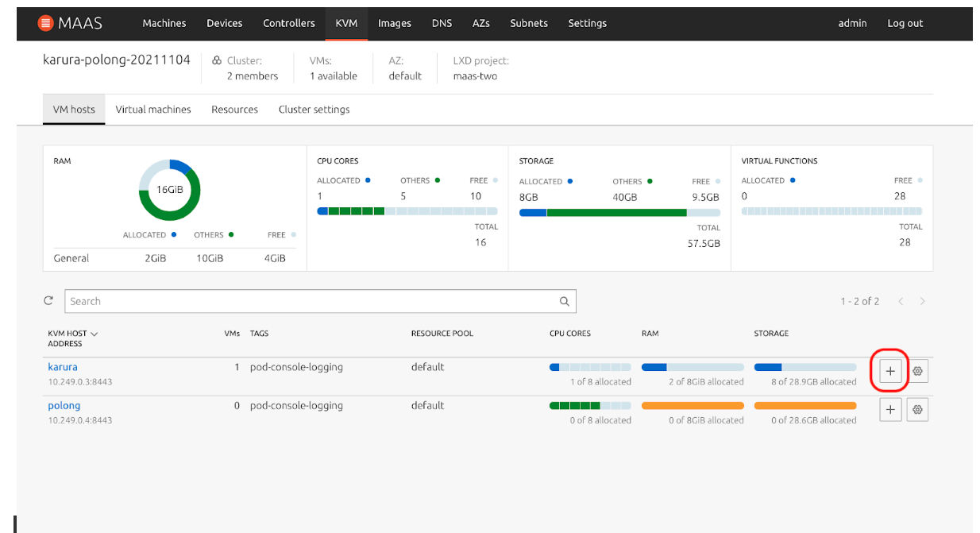Open the KVM menu in the top navigation
980x533 pixels.
click(x=346, y=24)
